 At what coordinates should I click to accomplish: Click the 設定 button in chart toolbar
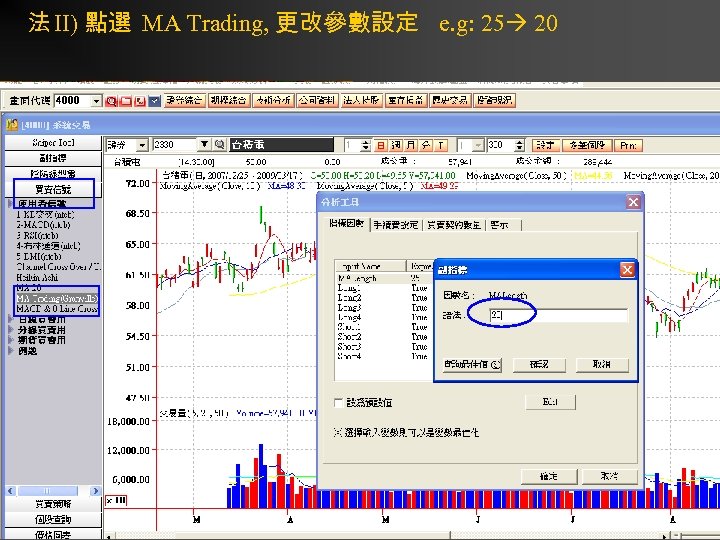coord(546,146)
